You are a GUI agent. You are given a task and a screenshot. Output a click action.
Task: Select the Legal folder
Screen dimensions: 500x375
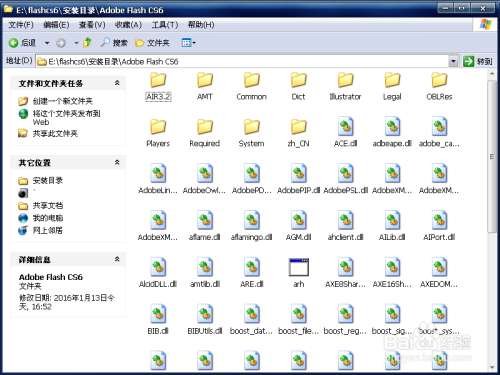pyautogui.click(x=392, y=87)
